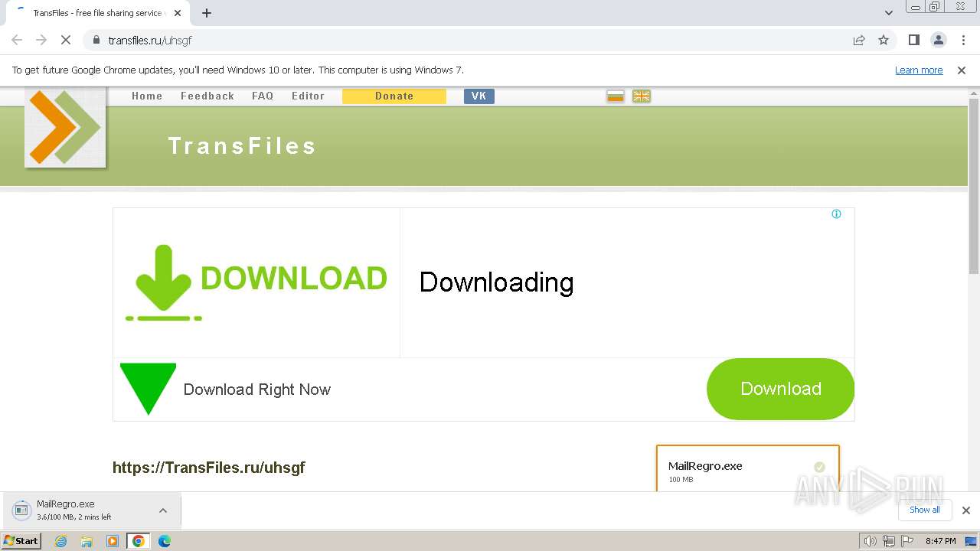Open the Windows Start menu

tap(21, 541)
